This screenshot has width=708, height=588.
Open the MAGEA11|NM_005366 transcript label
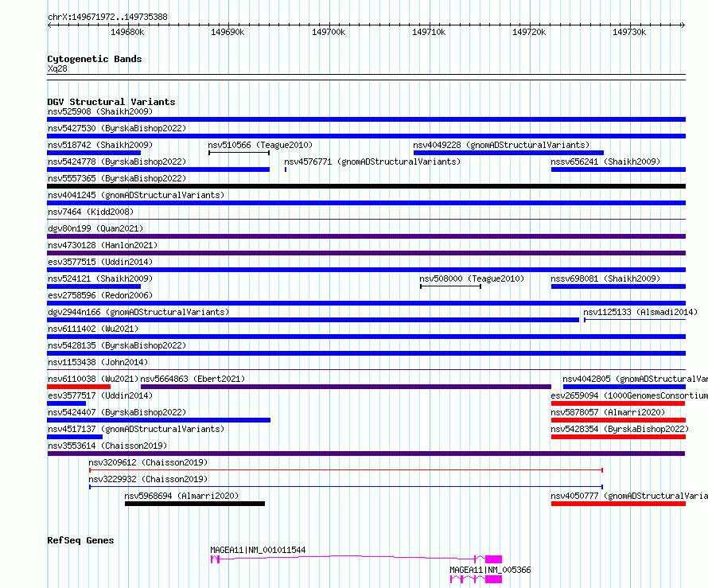tap(490, 570)
